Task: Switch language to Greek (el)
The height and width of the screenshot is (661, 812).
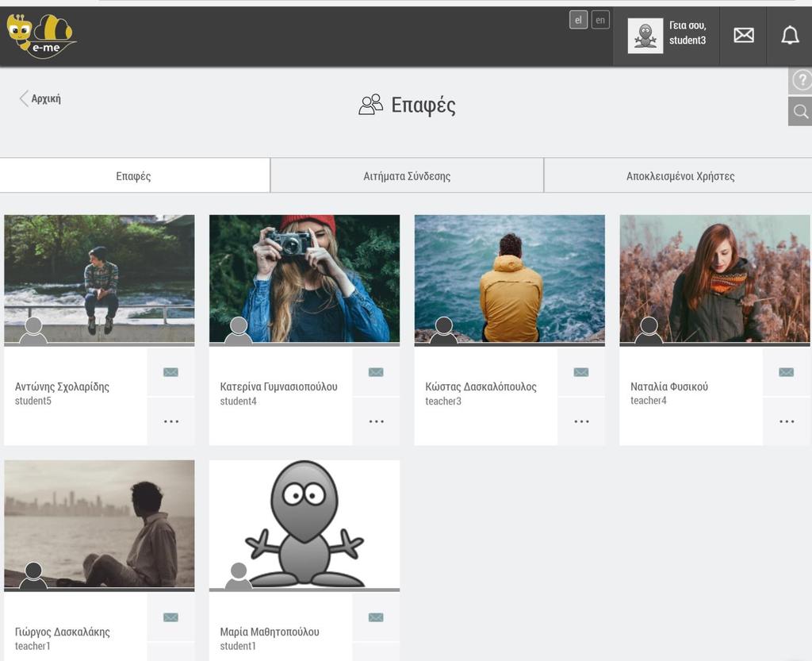Action: (x=578, y=20)
